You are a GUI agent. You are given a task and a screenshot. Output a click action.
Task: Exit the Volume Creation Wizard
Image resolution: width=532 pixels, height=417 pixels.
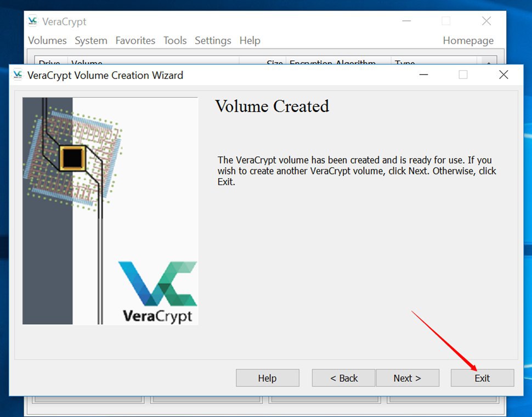pos(482,378)
